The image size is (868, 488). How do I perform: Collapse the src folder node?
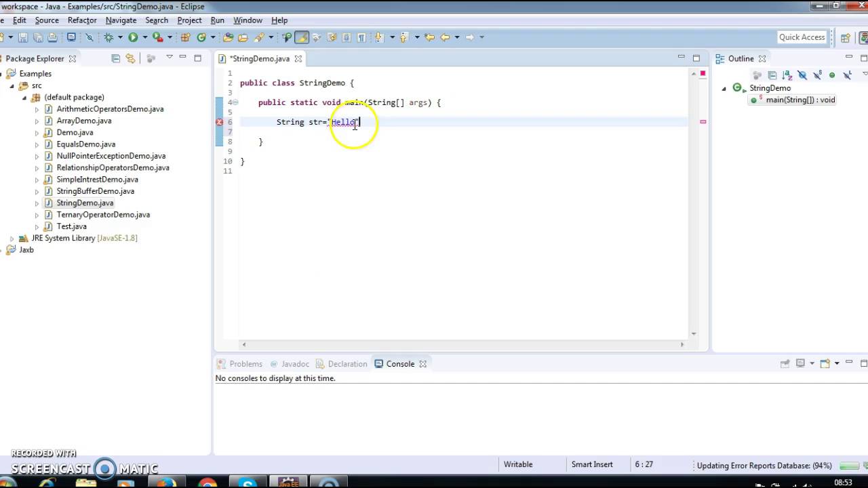coord(12,86)
